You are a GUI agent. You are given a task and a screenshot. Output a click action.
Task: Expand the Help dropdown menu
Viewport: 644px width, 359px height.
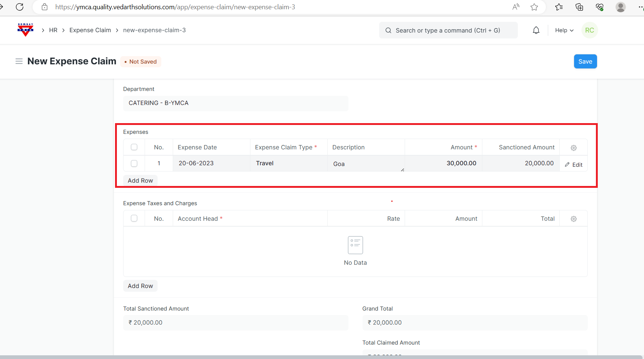[564, 30]
